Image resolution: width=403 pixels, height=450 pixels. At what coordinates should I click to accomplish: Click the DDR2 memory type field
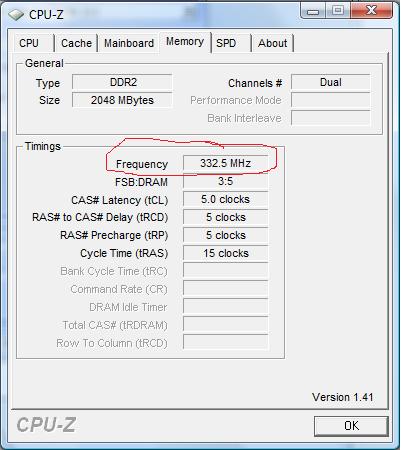(122, 82)
